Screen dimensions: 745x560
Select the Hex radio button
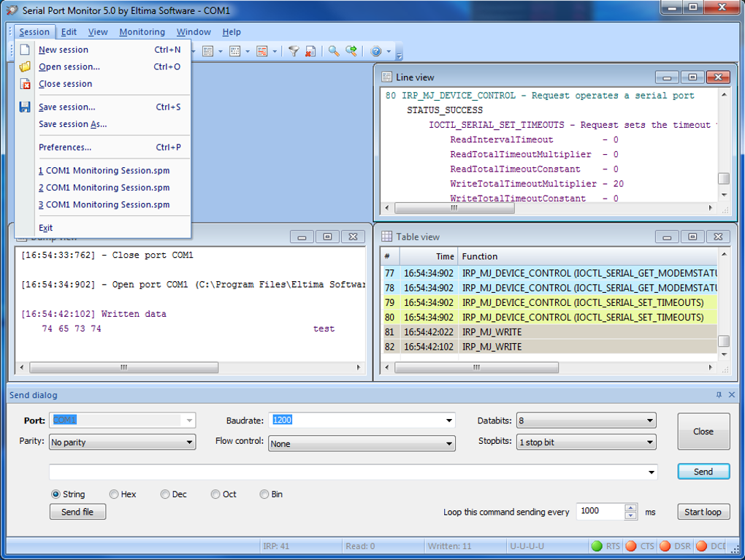click(114, 494)
